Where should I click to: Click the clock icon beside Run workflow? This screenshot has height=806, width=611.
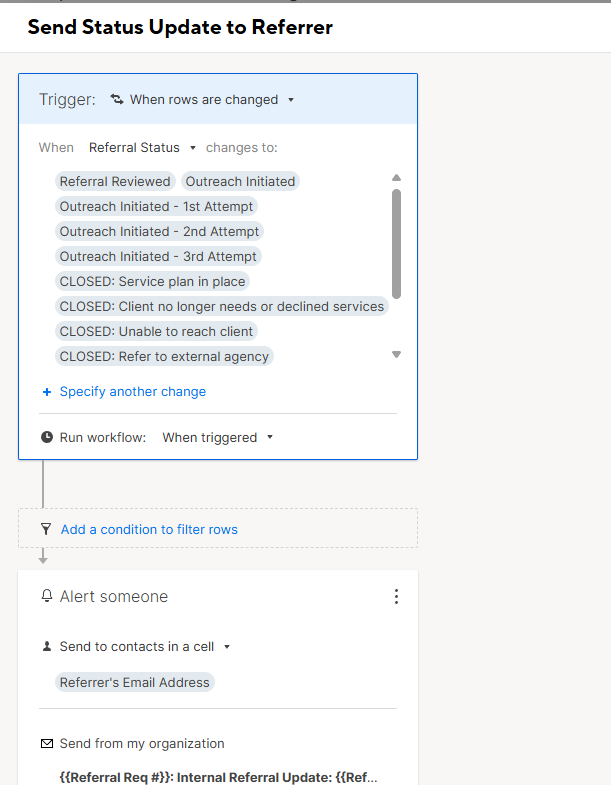tap(47, 437)
